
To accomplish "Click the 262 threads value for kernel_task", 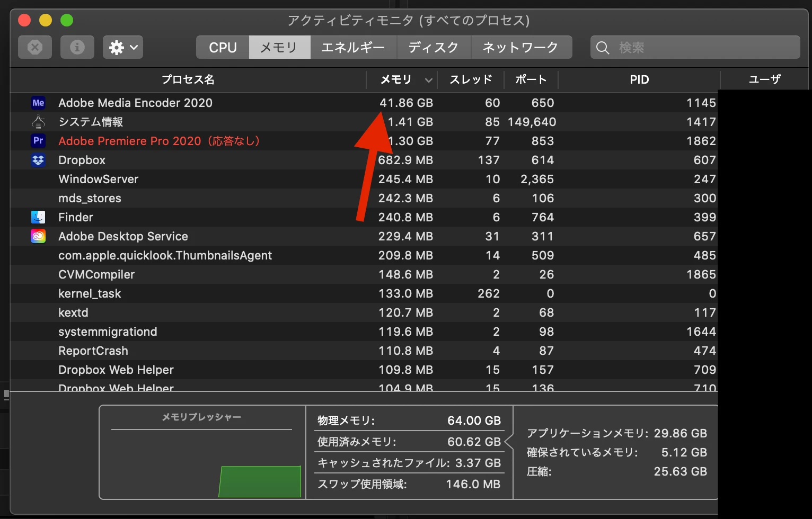I will pyautogui.click(x=488, y=293).
